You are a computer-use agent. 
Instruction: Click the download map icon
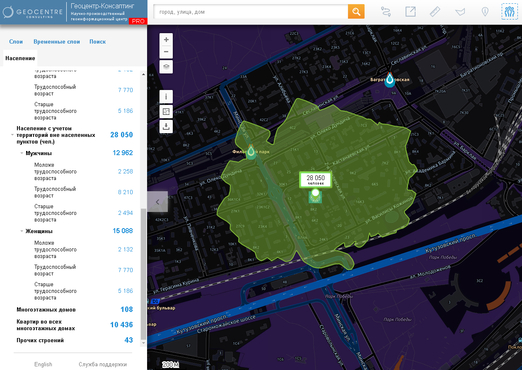(166, 127)
